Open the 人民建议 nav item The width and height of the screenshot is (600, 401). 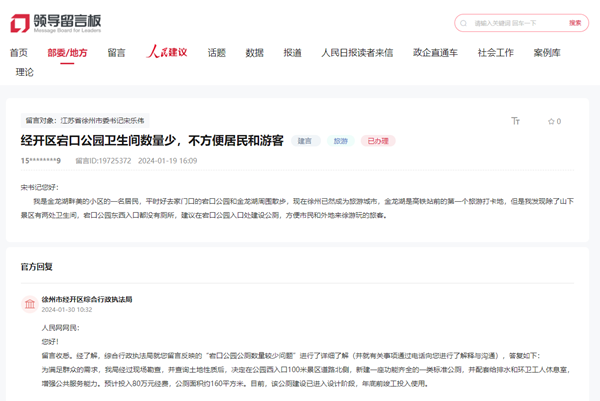[167, 52]
